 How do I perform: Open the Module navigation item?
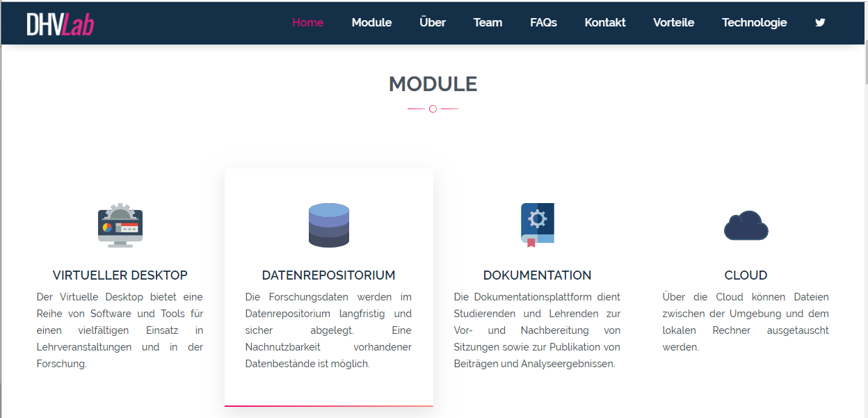point(371,22)
